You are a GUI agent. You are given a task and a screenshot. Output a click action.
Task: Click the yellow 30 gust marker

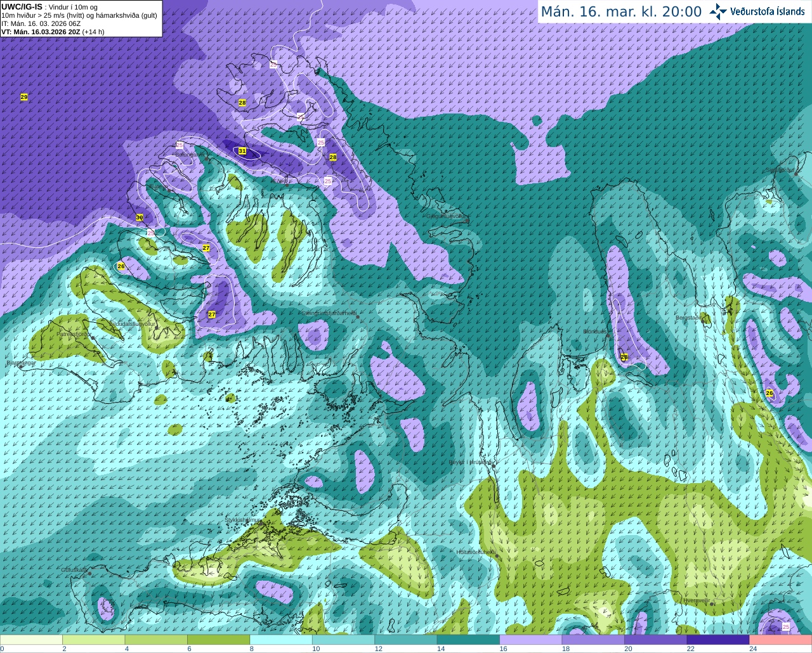coord(140,217)
